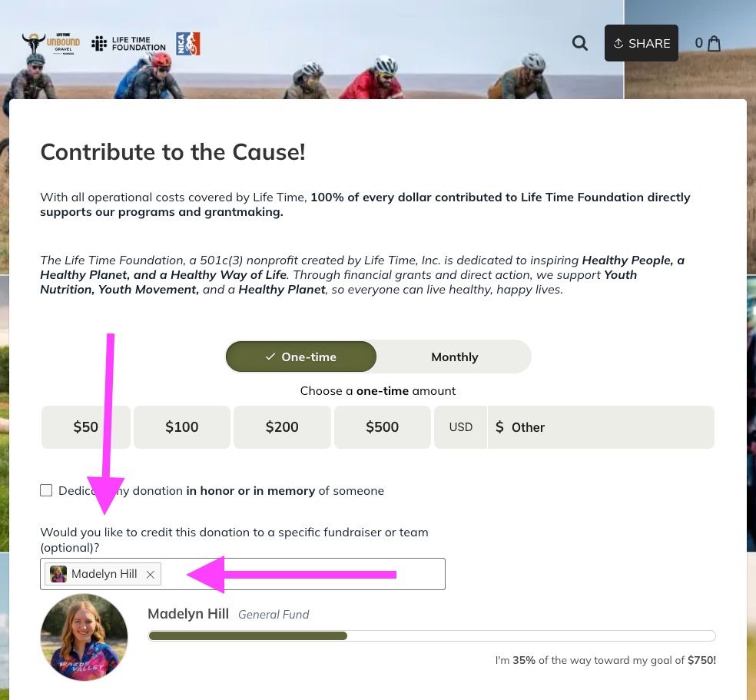This screenshot has height=700, width=756.
Task: Open the fundraiser or team selection field
Action: (x=243, y=574)
